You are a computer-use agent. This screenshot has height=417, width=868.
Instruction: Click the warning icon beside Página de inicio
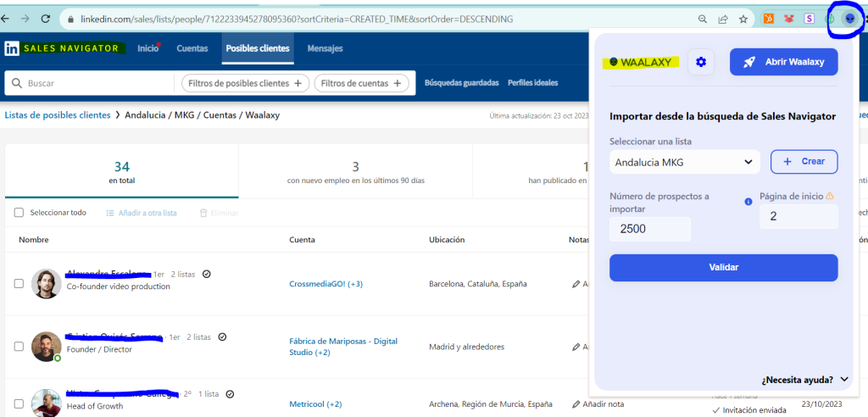point(829,196)
